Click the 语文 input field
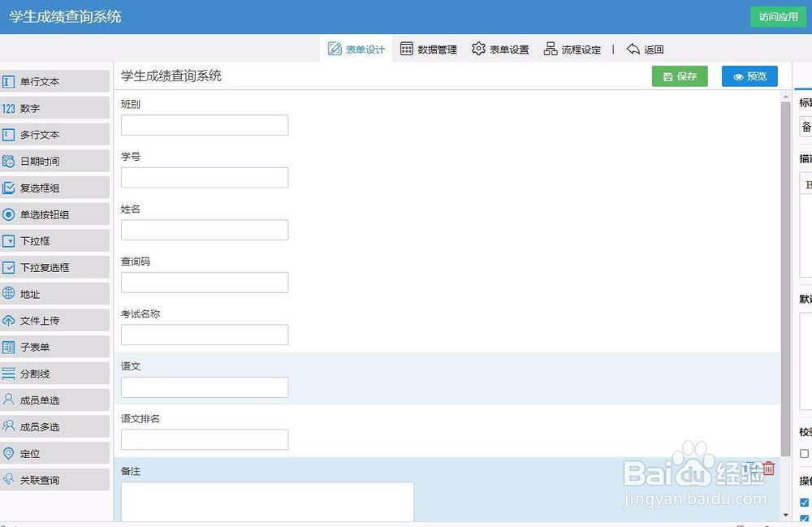 coord(205,387)
